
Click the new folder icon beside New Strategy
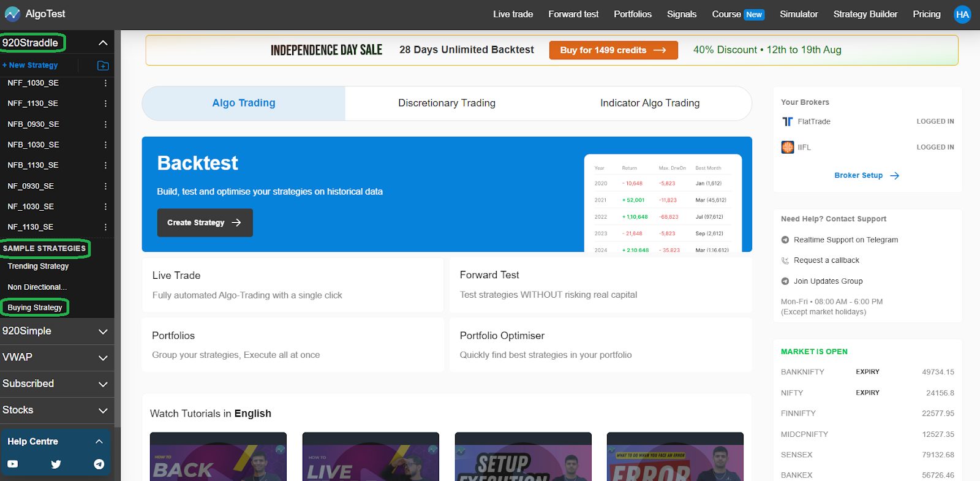(x=103, y=66)
